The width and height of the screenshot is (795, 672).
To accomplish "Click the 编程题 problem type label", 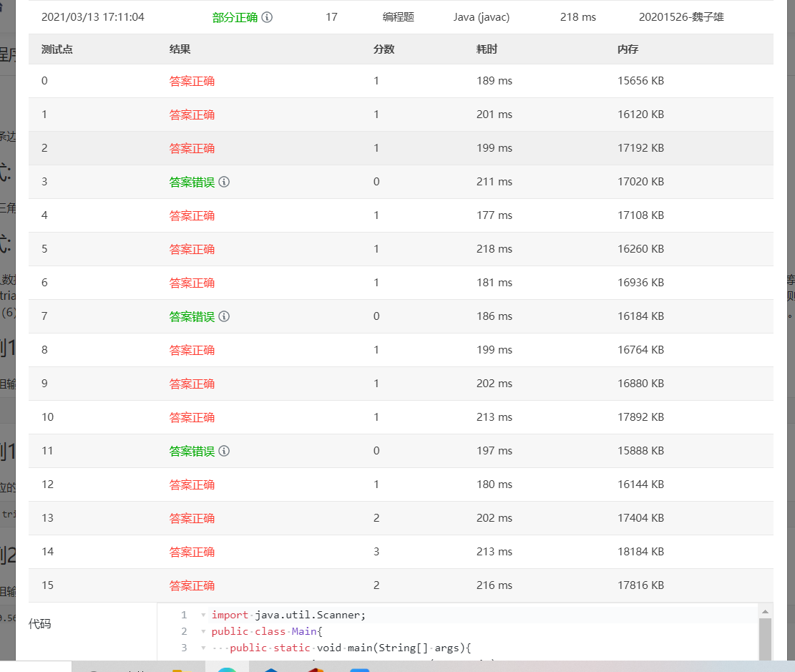I will tap(399, 17).
